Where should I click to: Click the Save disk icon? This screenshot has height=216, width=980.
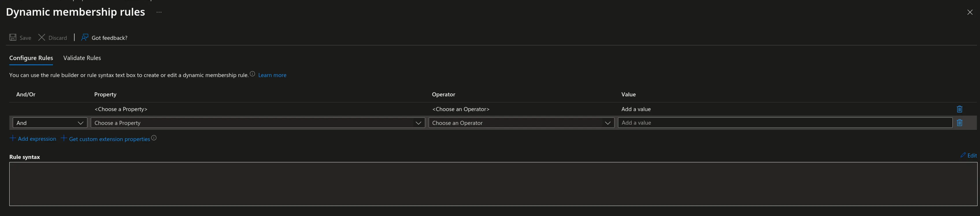(x=13, y=37)
